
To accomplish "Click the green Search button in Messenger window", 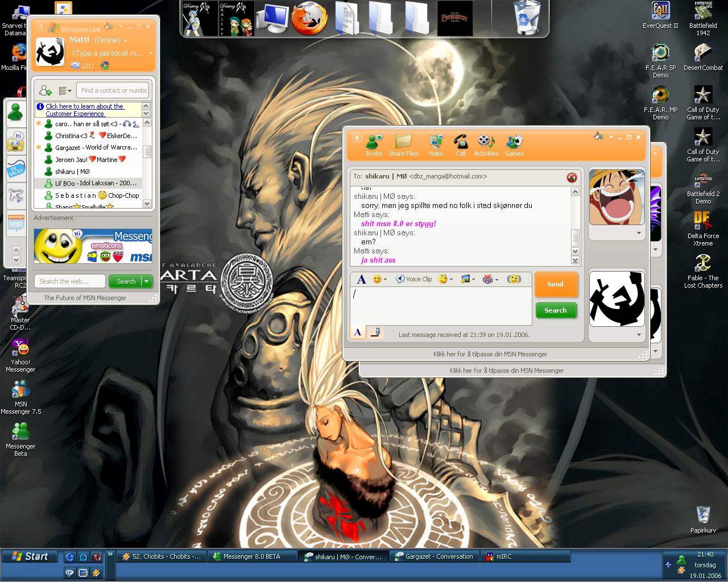I will [x=126, y=281].
